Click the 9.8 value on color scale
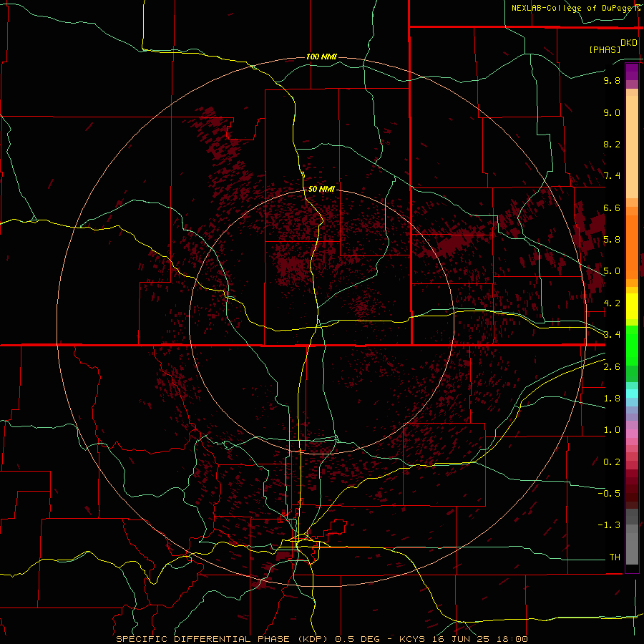Viewport: 644px width, 644px height. click(x=612, y=80)
